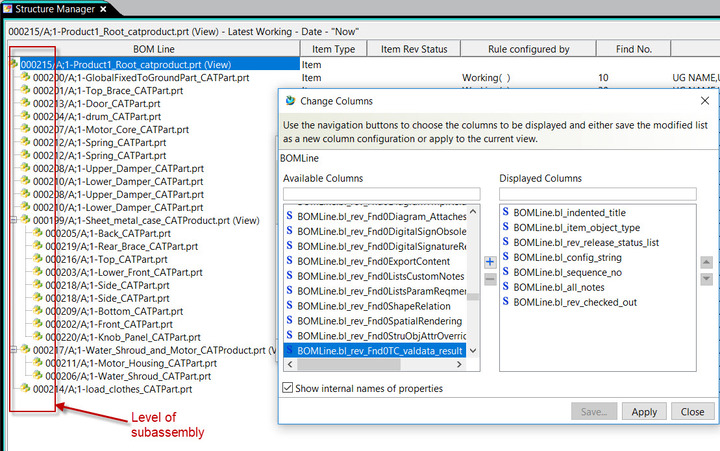Select BOMLine.bl_rev_Fnd0SpatialRendering entry
The width and height of the screenshot is (720, 451).
pos(375,321)
